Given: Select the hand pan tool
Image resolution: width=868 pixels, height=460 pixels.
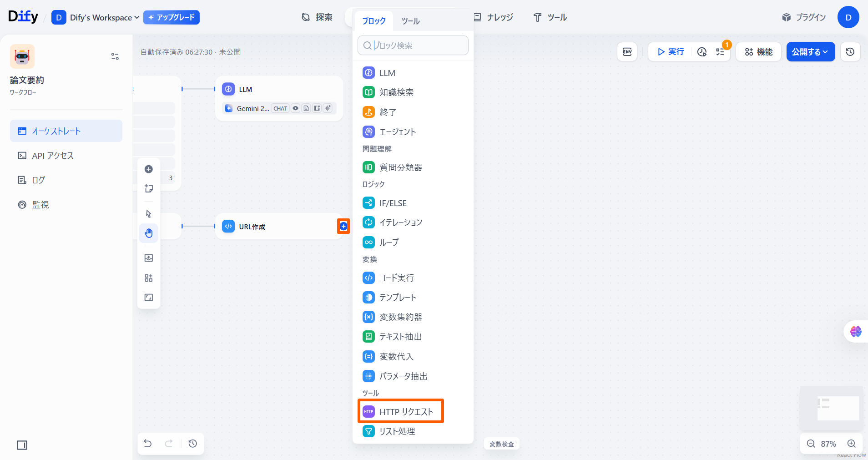Looking at the screenshot, I should (x=149, y=233).
